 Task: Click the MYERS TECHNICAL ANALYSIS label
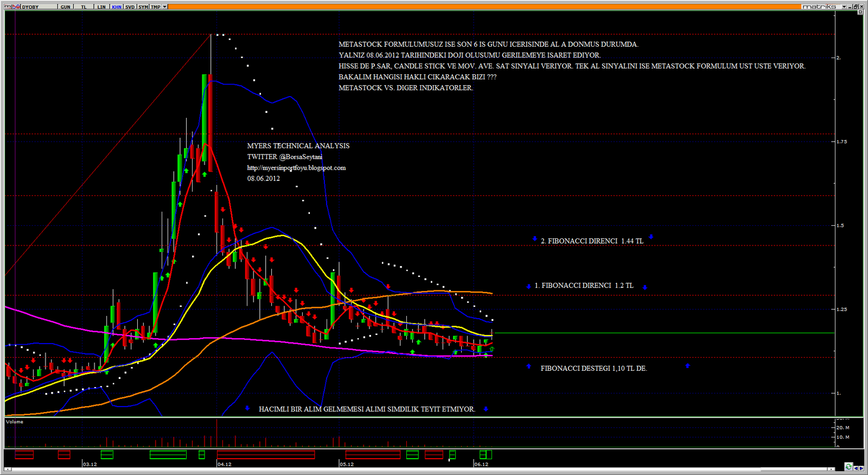pyautogui.click(x=298, y=146)
